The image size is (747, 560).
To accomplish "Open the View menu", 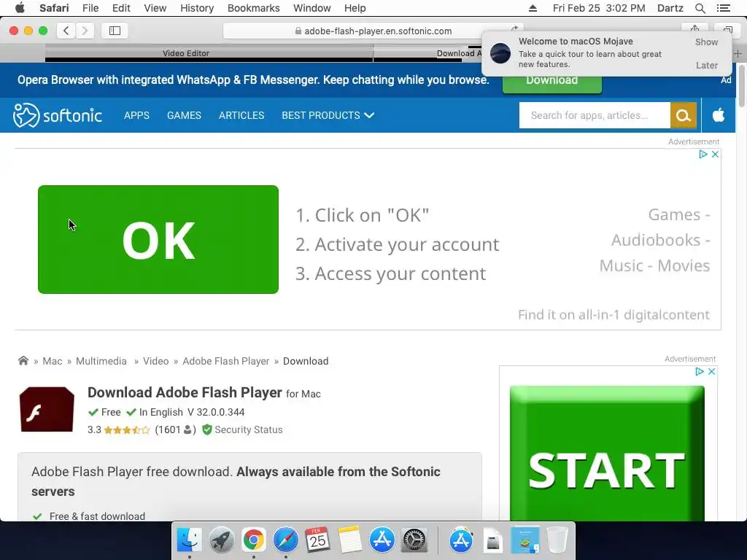I will (155, 8).
